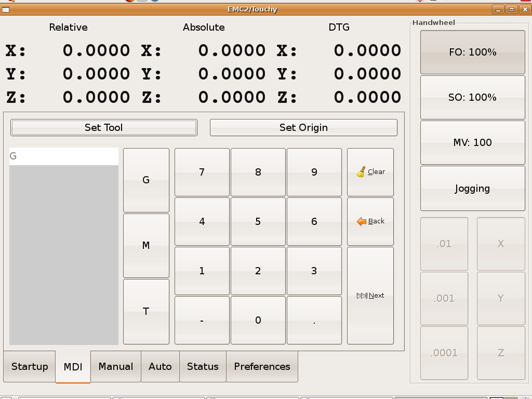
Task: Tap keypad digit 7
Action: [202, 172]
